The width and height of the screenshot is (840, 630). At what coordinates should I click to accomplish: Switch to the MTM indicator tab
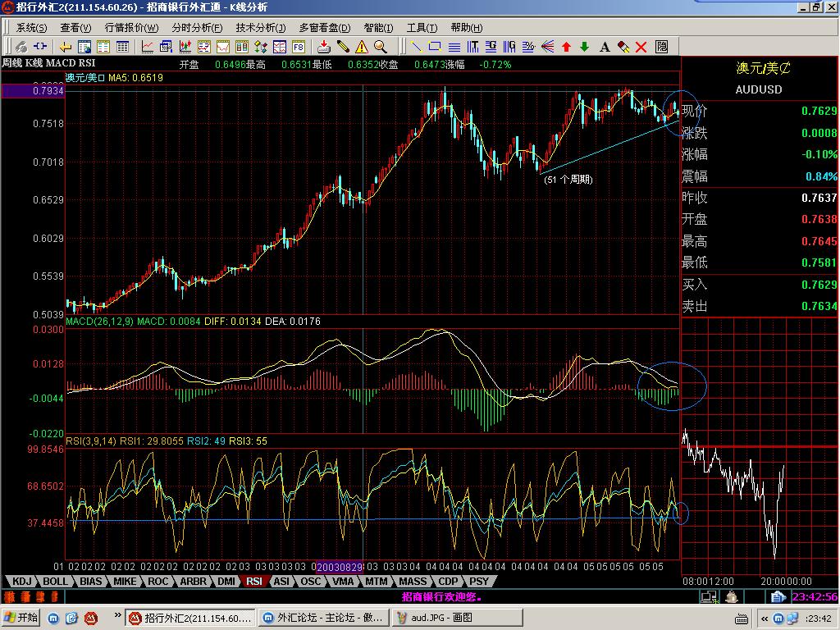pos(376,582)
